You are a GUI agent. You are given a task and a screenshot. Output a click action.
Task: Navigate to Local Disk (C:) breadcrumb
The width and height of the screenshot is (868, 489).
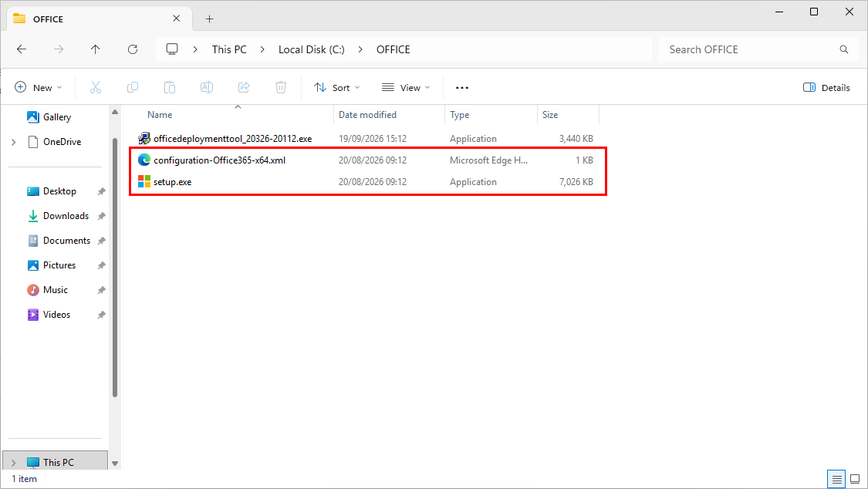tap(312, 49)
